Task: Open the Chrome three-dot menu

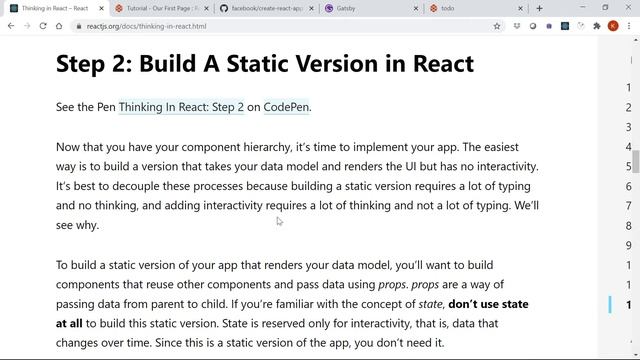Action: [x=629, y=26]
